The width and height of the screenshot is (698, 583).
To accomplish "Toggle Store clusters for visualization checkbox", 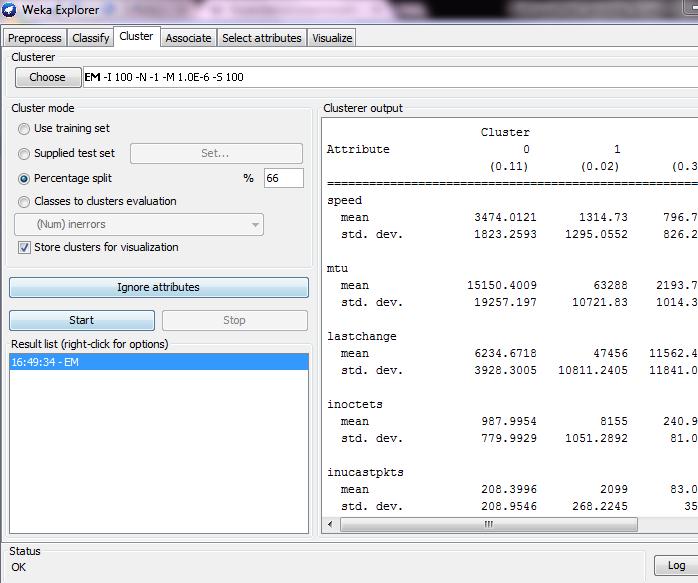I will (24, 247).
